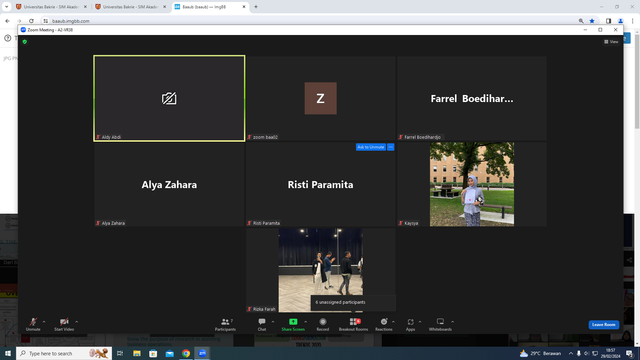640x360 pixels.
Task: Expand audio options arrow beside Unmute
Action: pyautogui.click(x=44, y=322)
